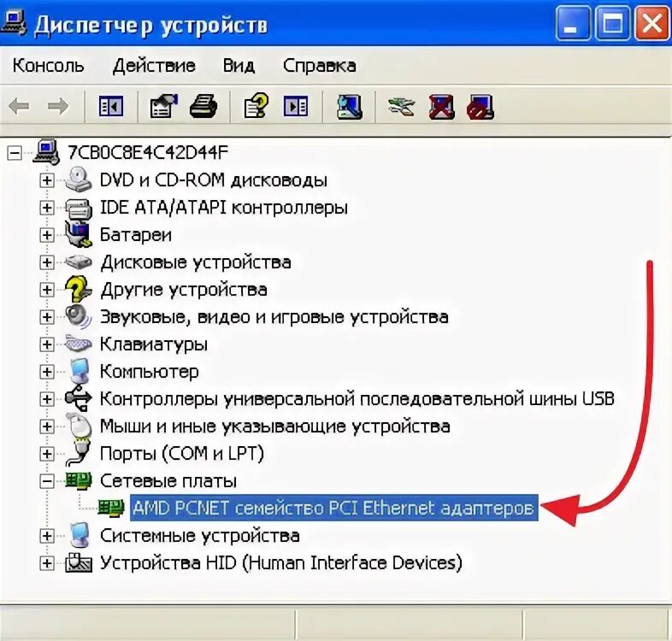
Task: Open the Вид menu
Action: point(239,66)
